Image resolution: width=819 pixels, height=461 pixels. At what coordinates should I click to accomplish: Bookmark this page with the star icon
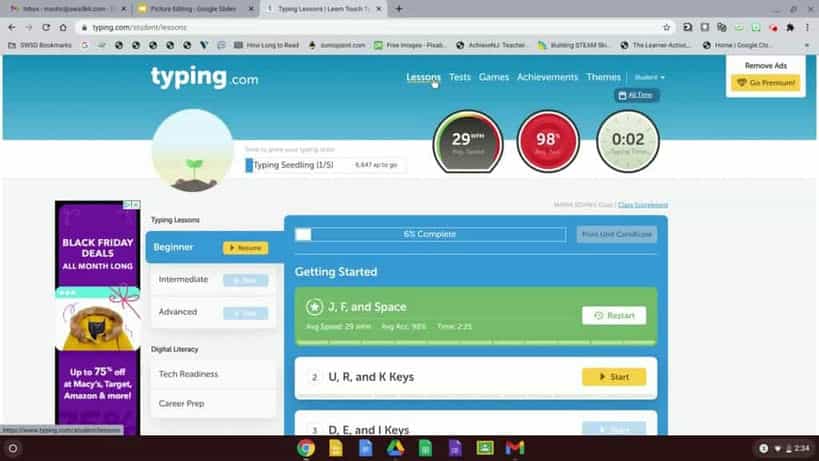(666, 27)
